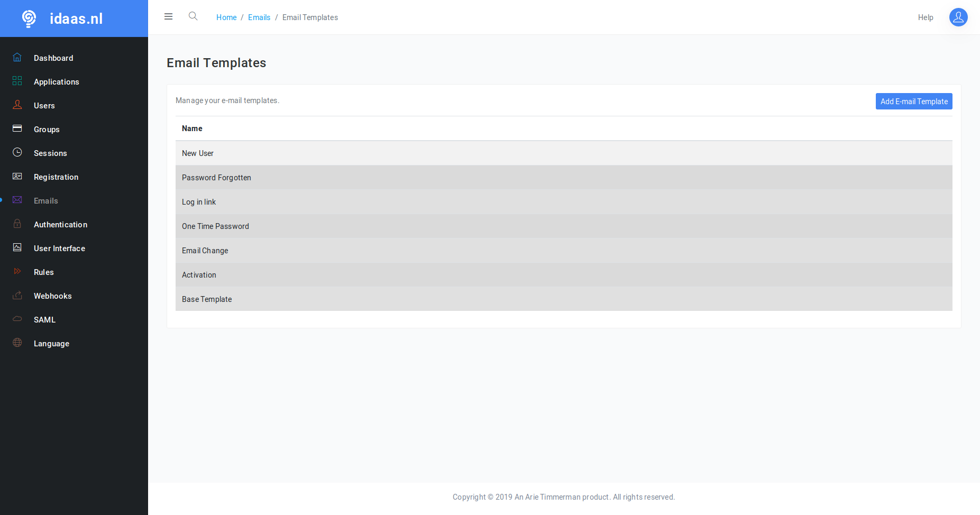Click the Language globe icon
This screenshot has height=515, width=980.
click(x=17, y=343)
